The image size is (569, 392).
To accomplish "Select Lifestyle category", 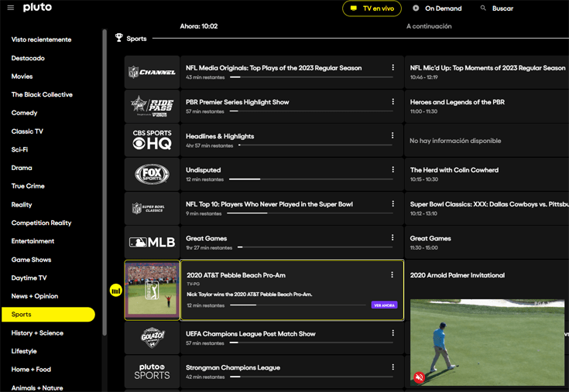I will [x=24, y=351].
